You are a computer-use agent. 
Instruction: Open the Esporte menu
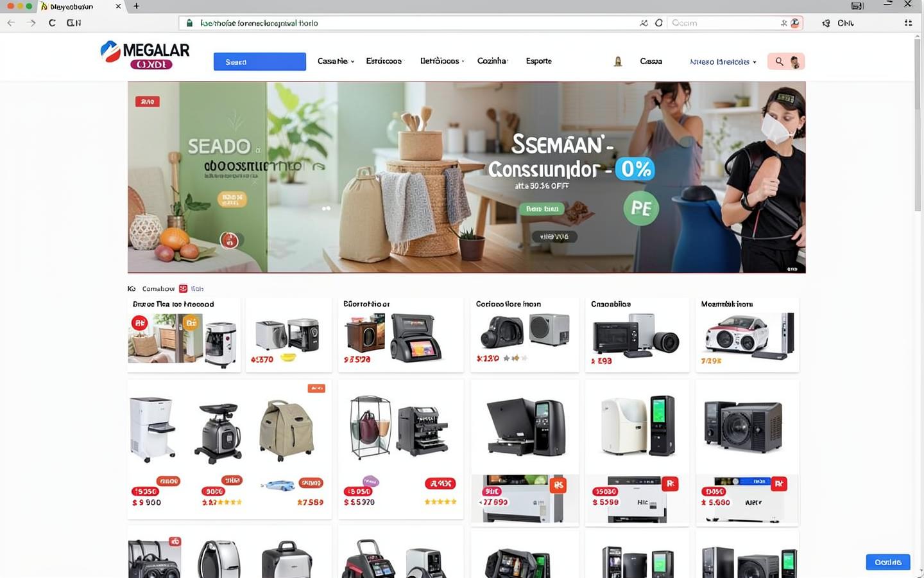tap(539, 61)
